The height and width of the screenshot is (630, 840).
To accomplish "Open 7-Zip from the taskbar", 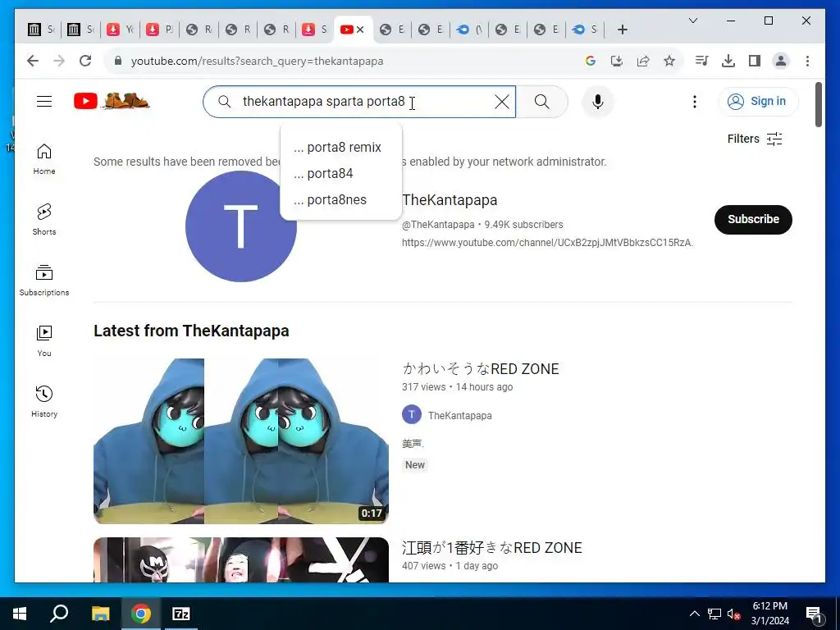I will point(180,614).
